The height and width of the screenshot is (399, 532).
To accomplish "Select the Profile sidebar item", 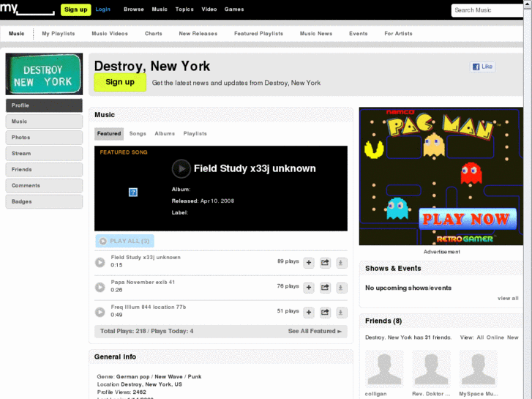I will pos(44,105).
